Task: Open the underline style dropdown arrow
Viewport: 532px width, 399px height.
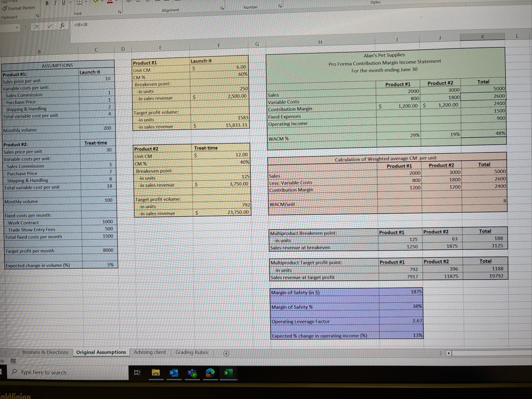Action: coord(70,2)
